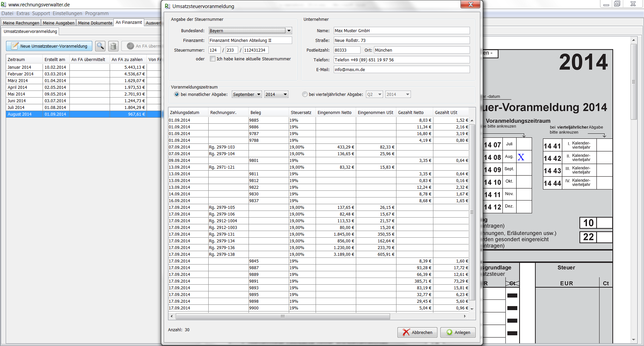The image size is (644, 346).
Task: Select the Januar 2014 row
Action: (x=19, y=67)
